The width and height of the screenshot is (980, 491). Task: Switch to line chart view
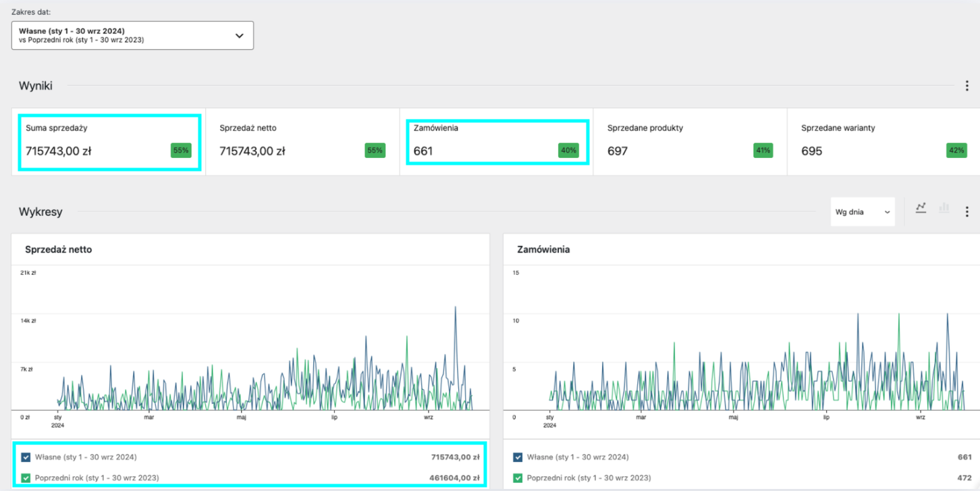921,209
